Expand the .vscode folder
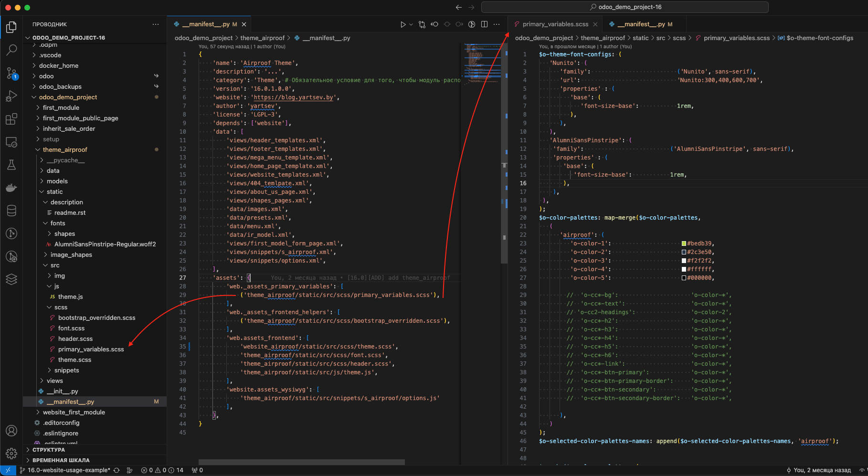The width and height of the screenshot is (868, 476). pos(95,55)
